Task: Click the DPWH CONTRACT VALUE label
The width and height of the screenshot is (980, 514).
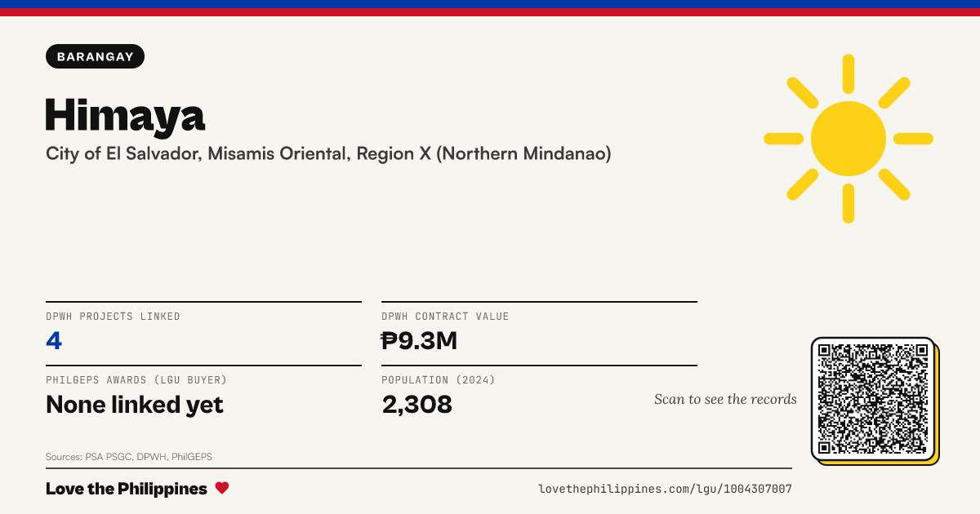Action: pyautogui.click(x=445, y=317)
